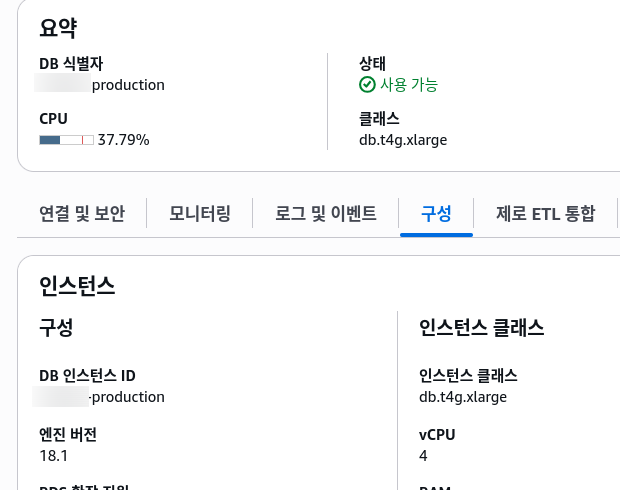The height and width of the screenshot is (490, 620).
Task: Open the 제로 ETL 통합 tab
Action: pyautogui.click(x=545, y=213)
